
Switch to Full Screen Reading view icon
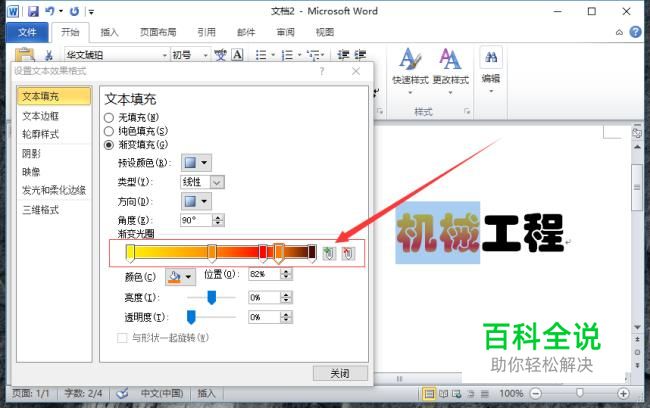pos(444,393)
